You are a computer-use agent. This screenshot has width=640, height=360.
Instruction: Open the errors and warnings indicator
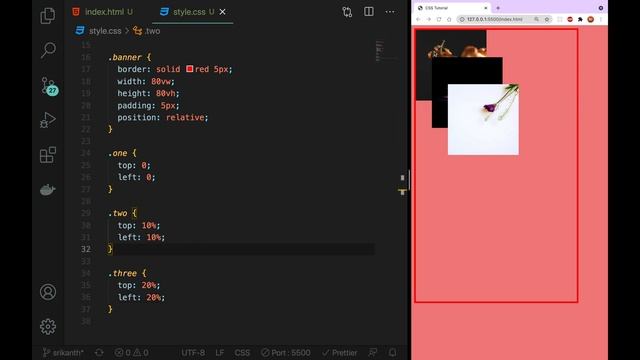point(131,353)
